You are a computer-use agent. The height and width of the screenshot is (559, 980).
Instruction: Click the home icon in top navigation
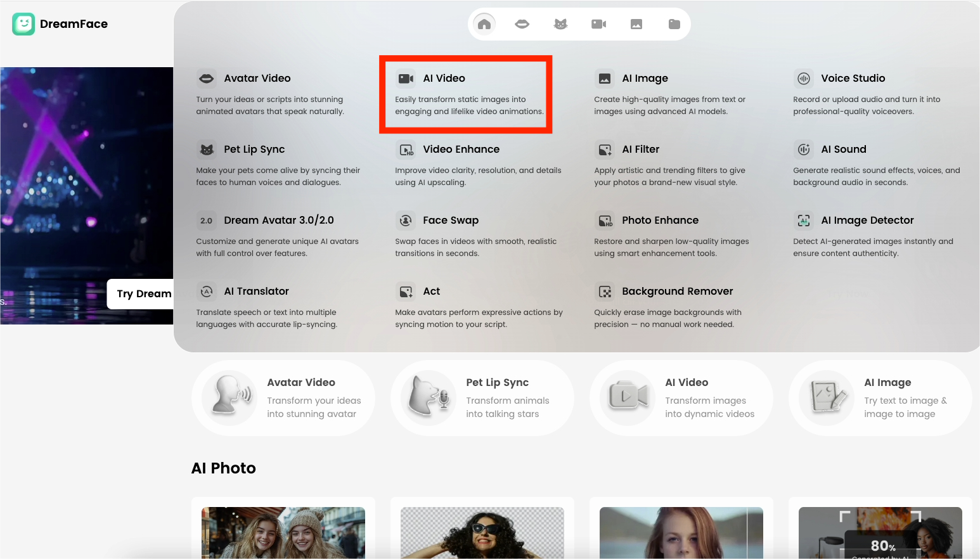click(x=484, y=24)
